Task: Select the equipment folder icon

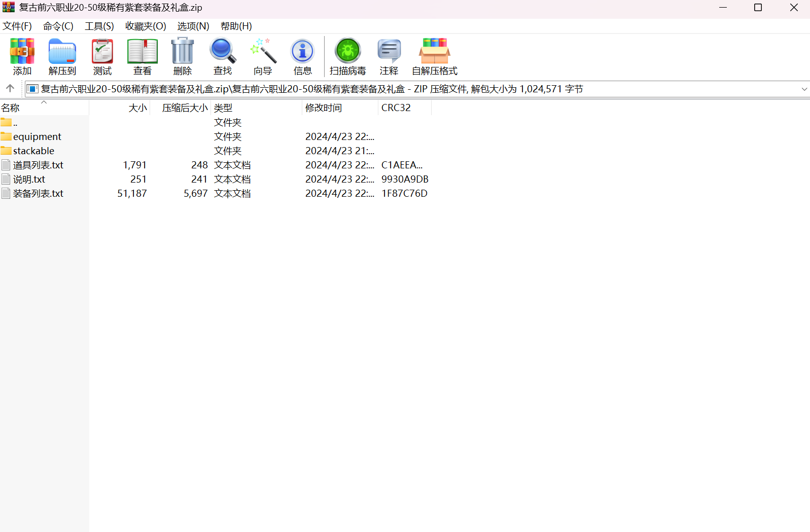Action: tap(6, 136)
